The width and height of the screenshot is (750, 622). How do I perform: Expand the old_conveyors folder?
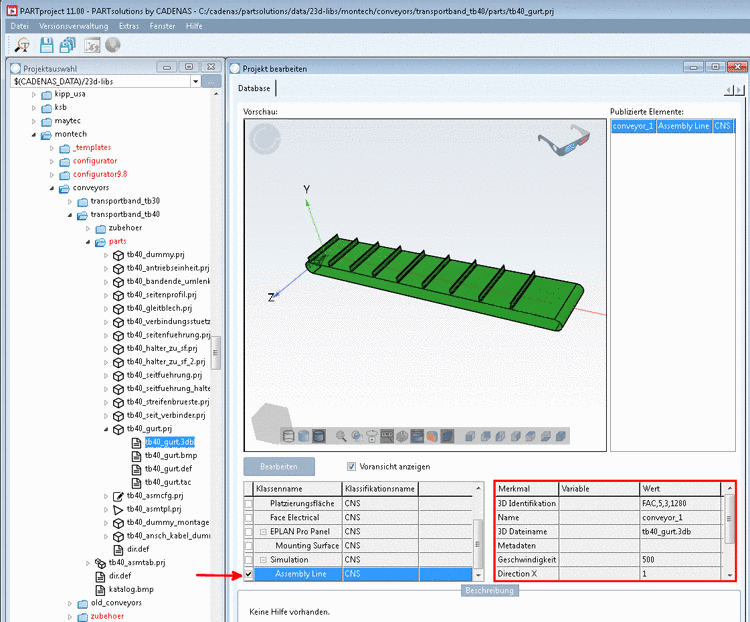70,603
